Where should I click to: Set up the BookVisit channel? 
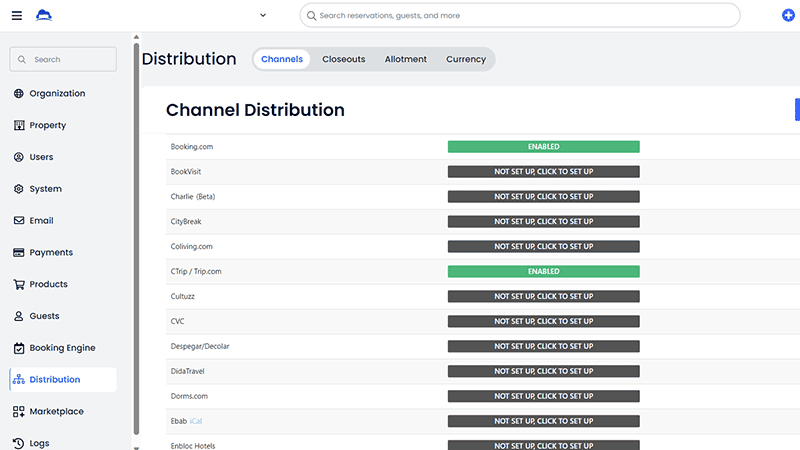point(543,172)
